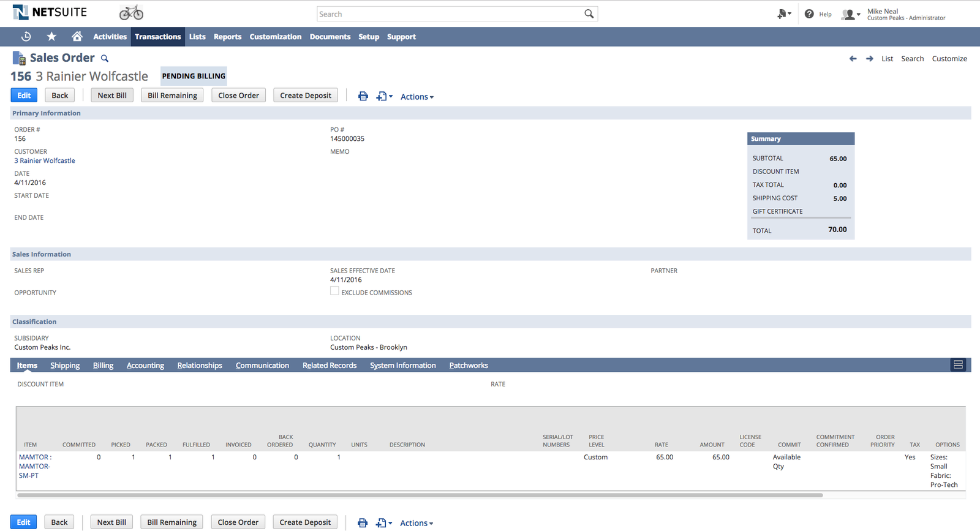This screenshot has height=531, width=980.
Task: Click the Primary Information section header
Action: click(491, 113)
